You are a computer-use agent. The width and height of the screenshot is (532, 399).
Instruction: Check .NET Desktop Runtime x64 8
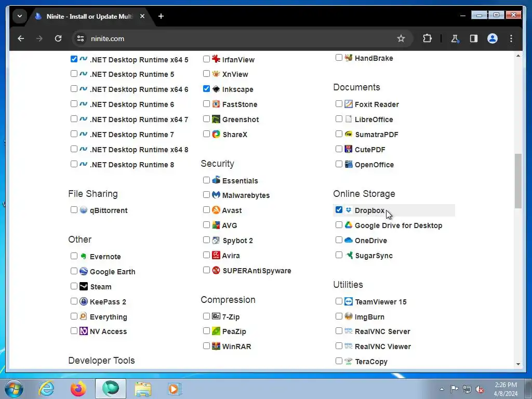(74, 149)
